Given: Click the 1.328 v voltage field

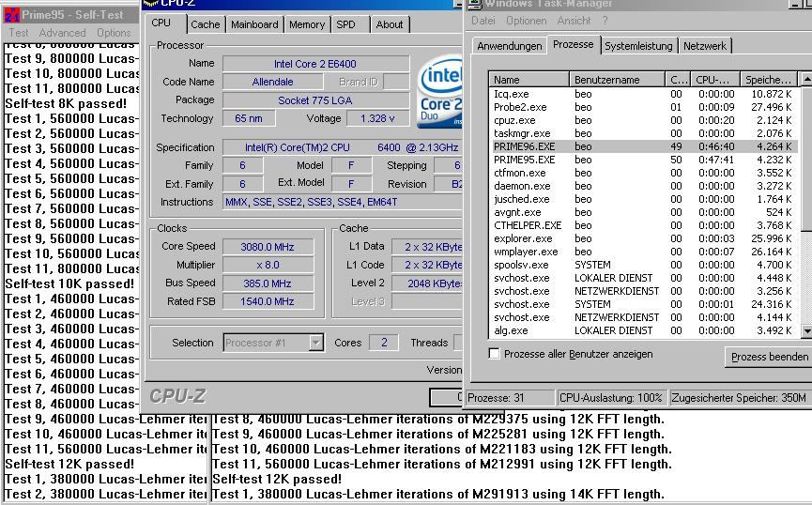Looking at the screenshot, I should [x=377, y=118].
